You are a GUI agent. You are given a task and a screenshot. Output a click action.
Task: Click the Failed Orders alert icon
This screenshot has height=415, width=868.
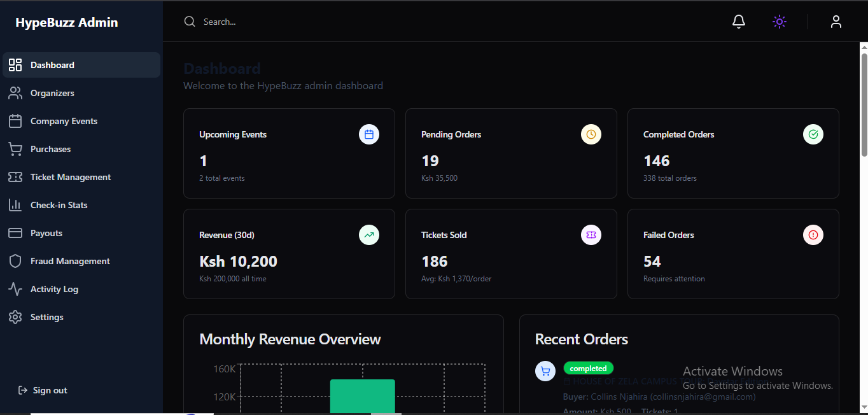pos(813,235)
